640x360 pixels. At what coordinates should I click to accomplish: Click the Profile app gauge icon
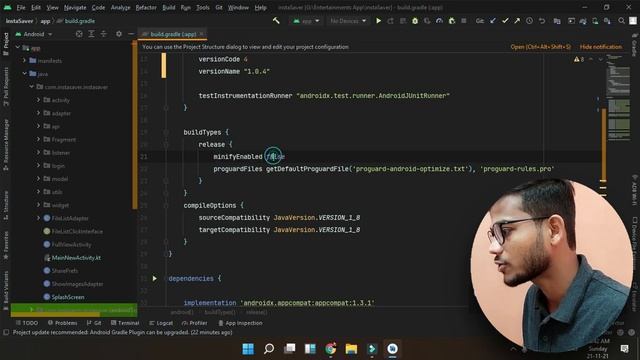pyautogui.click(x=439, y=20)
